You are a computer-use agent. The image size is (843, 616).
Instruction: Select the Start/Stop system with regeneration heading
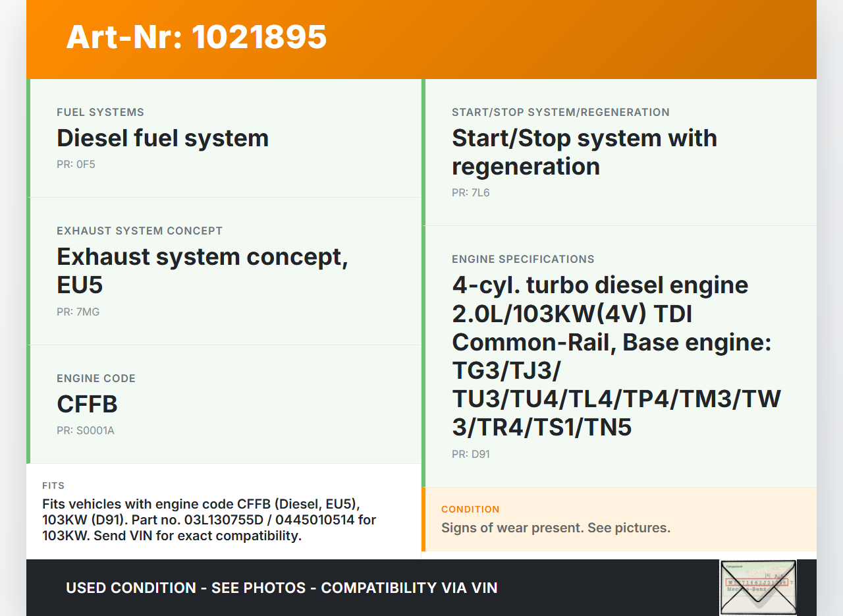tap(584, 152)
